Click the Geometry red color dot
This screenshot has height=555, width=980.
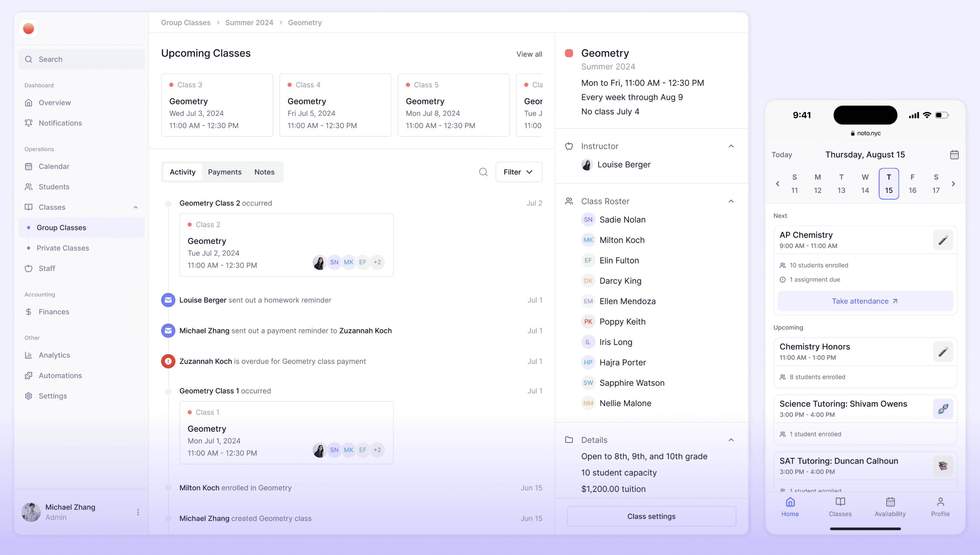(569, 53)
